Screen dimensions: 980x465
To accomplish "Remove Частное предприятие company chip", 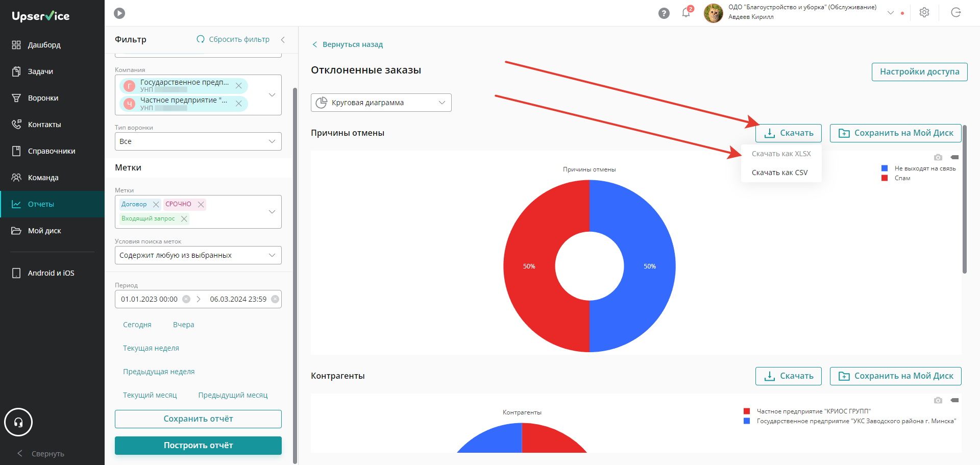I will tap(238, 104).
